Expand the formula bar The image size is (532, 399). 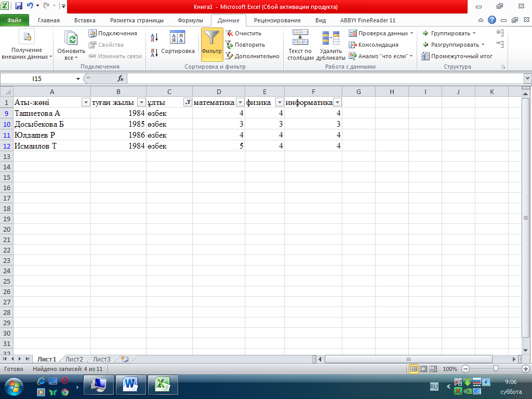coord(528,78)
